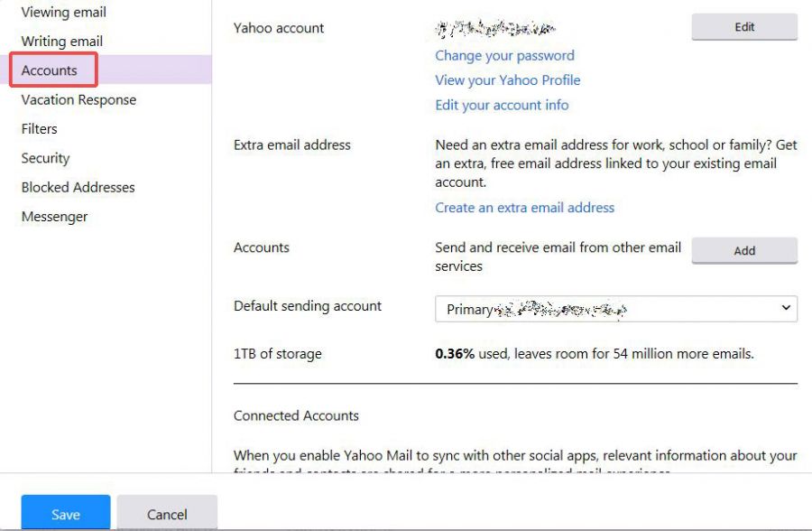Click the Edit button for Yahoo account
The width and height of the screenshot is (812, 531).
tap(744, 27)
